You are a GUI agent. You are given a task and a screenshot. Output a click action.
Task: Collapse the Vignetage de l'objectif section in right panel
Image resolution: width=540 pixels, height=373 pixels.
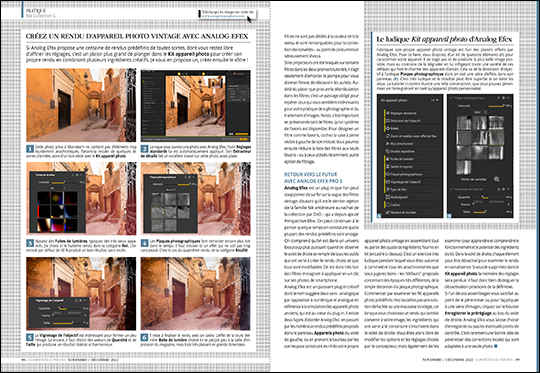pyautogui.click(x=509, y=189)
